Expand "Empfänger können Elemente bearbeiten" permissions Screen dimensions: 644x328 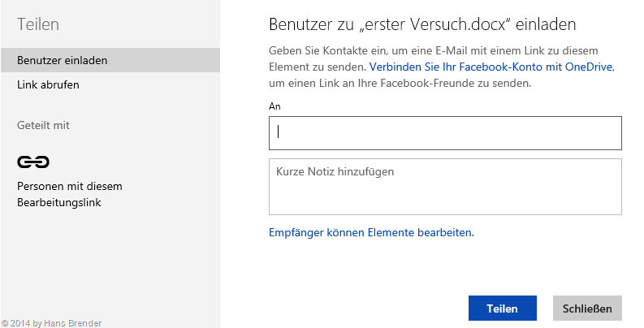(x=370, y=232)
